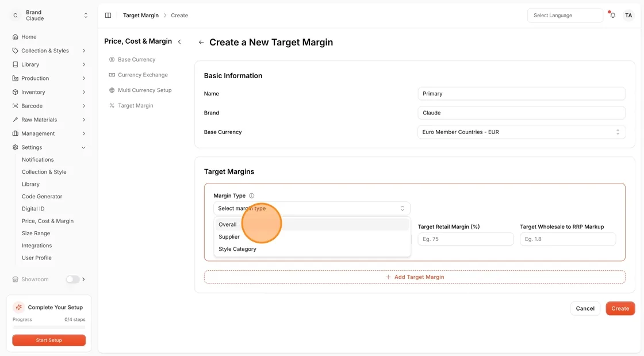Click the Inventory box icon
644x356 pixels.
coord(15,93)
